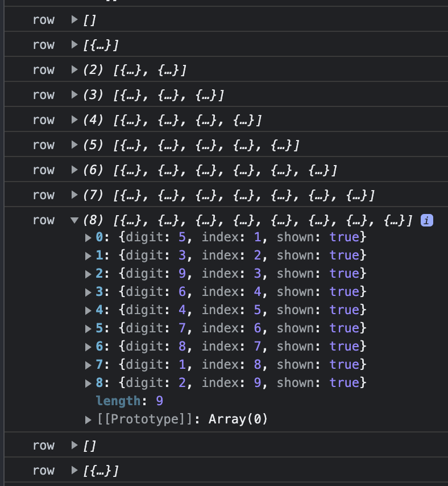Viewport: 448px width, 486px height.
Task: Expand the (5) array row
Action: click(74, 145)
